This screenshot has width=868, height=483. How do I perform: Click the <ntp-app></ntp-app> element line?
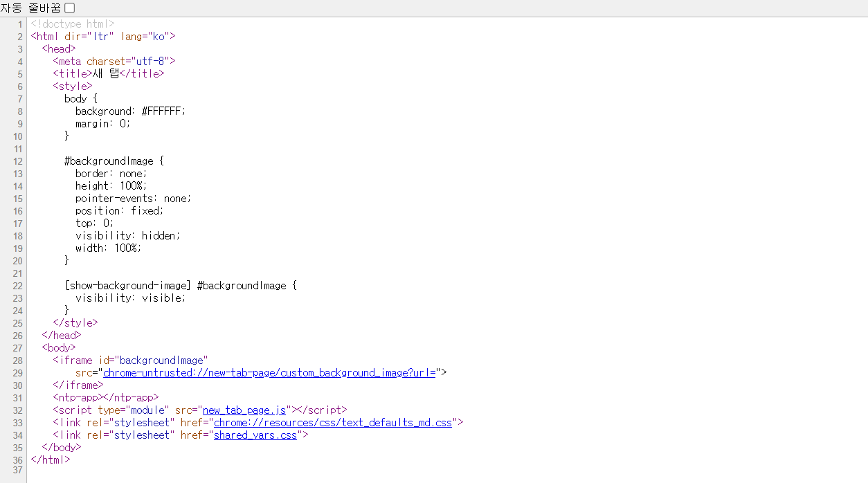(x=106, y=397)
